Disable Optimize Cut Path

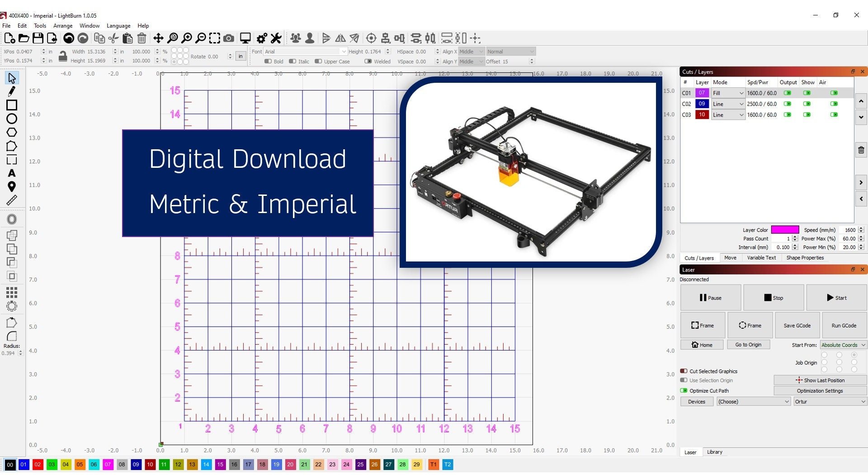pyautogui.click(x=683, y=390)
